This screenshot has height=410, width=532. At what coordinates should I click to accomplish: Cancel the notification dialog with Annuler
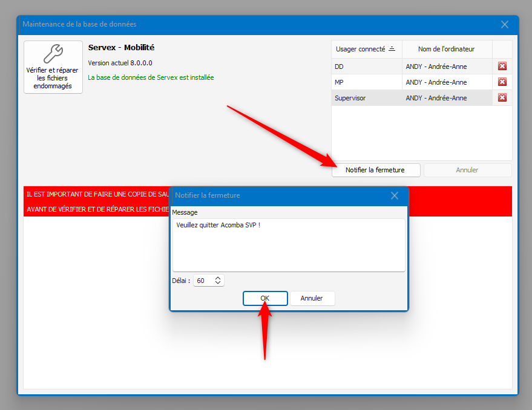312,298
